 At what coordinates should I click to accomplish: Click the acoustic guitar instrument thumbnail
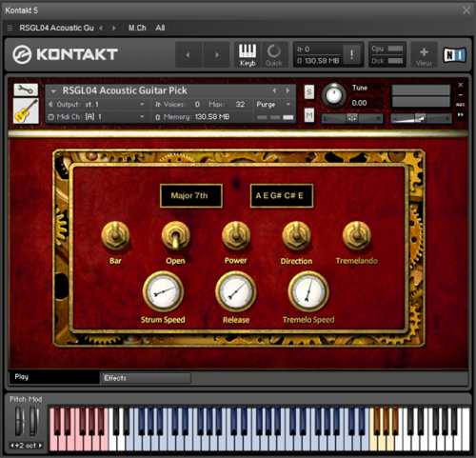(26, 110)
